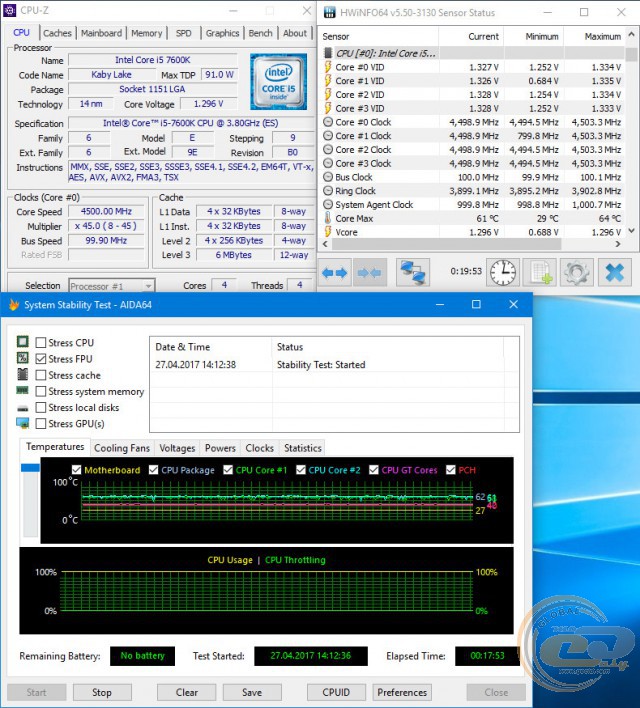Enable Stress local disks checkbox
This screenshot has width=640, height=708.
[x=41, y=407]
